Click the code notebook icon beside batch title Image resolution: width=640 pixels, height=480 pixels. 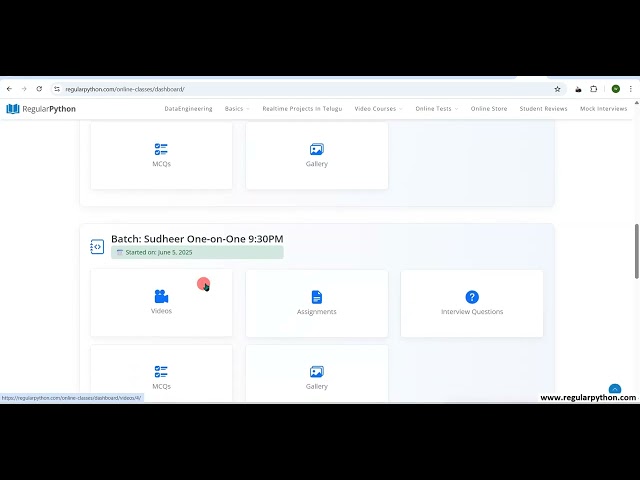(x=97, y=247)
